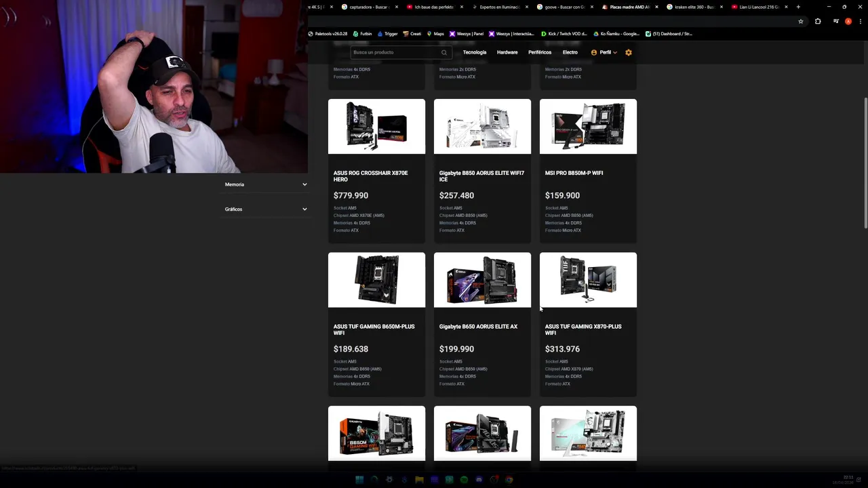Open the orange settings gear icon

[629, 52]
